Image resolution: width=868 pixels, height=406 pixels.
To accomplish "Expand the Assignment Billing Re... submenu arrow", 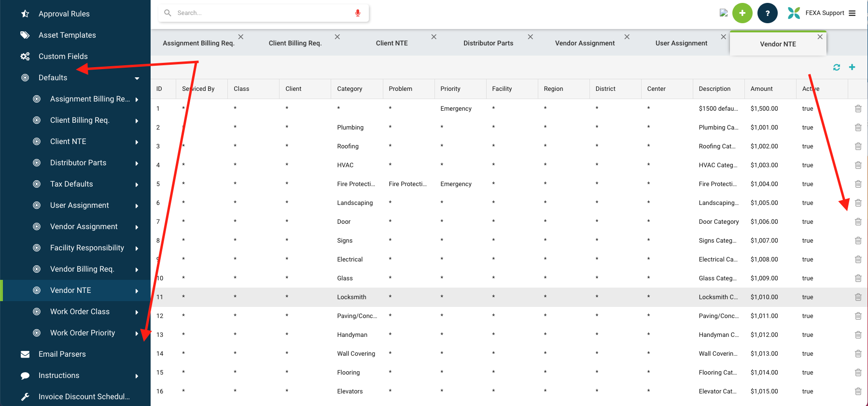I will point(137,100).
